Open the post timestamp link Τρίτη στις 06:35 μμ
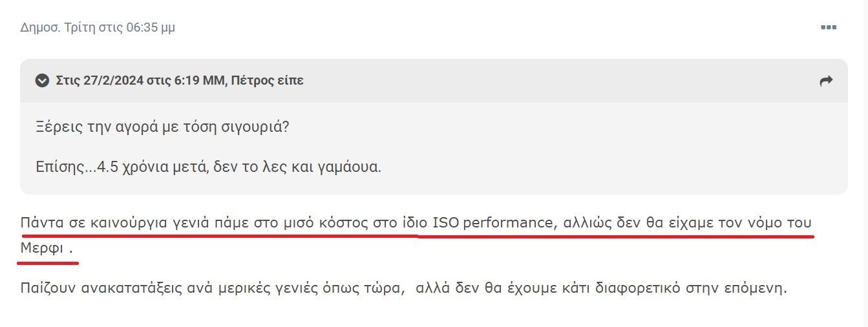The width and height of the screenshot is (868, 327). click(x=120, y=28)
